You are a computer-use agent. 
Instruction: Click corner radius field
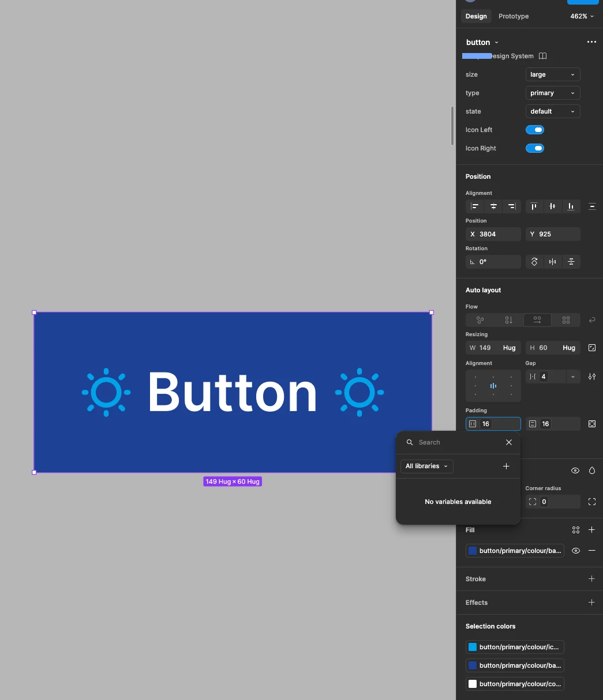pyautogui.click(x=553, y=502)
